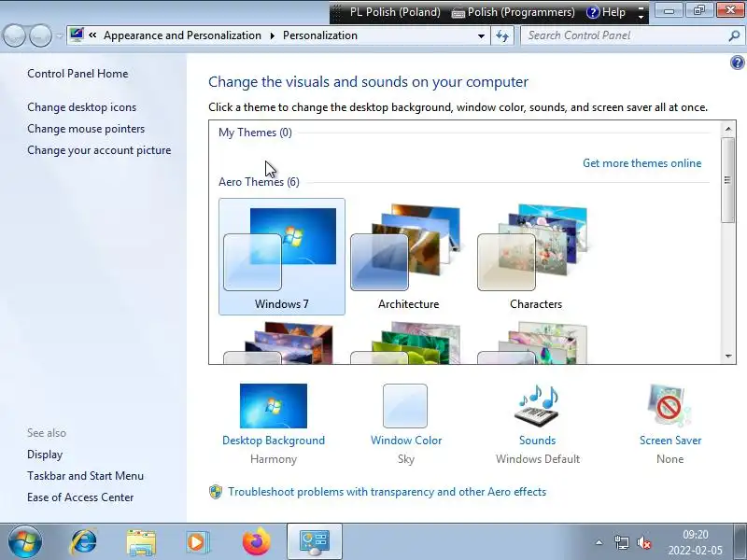Click the Show desktop button

pyautogui.click(x=740, y=541)
